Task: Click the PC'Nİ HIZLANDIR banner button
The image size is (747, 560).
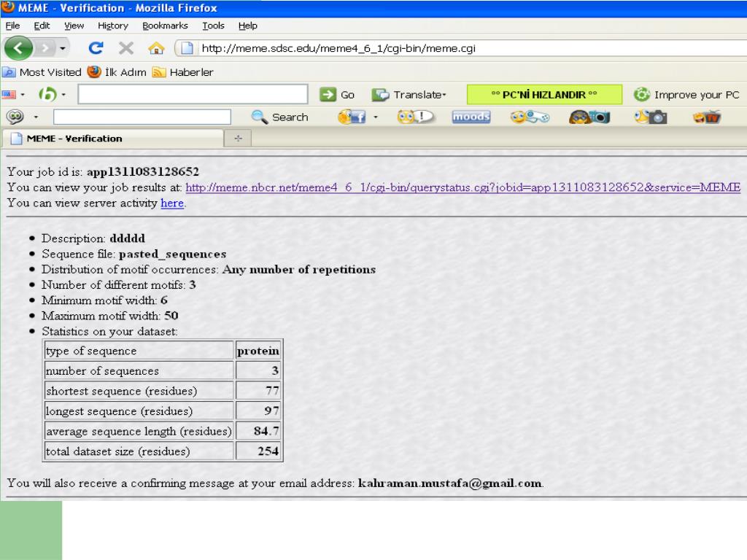Action: 544,95
